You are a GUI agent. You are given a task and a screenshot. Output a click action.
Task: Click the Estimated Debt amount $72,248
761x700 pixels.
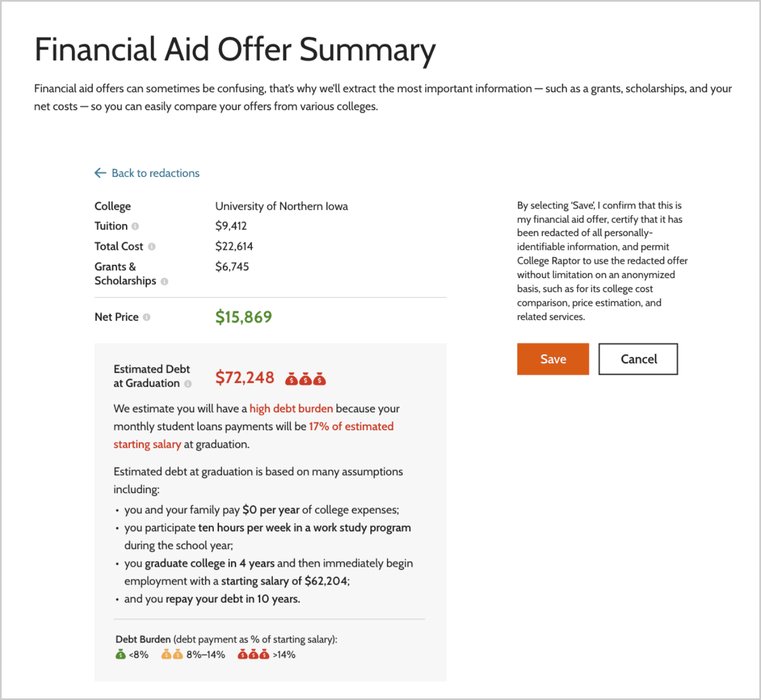245,378
